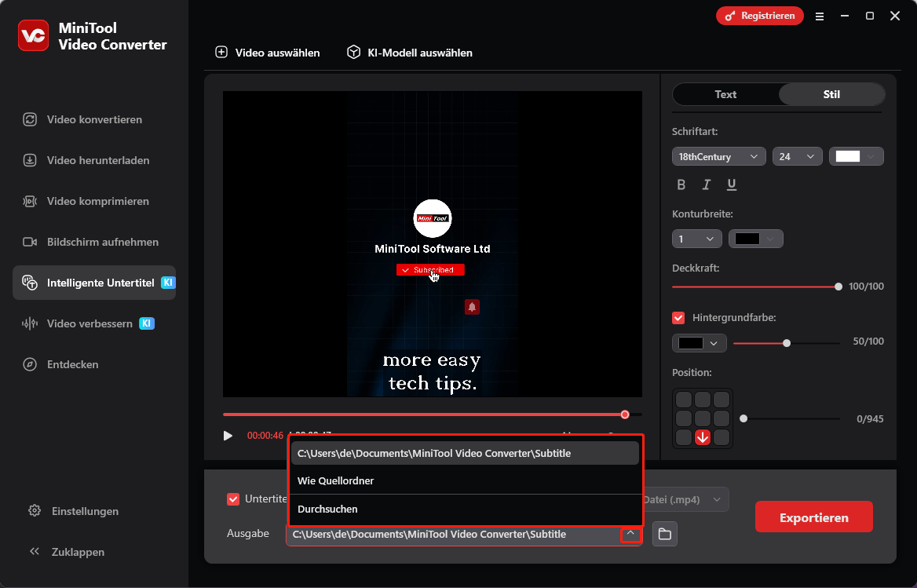Choose the Documents Subtitle path option
Viewport: 917px width, 588px height.
pyautogui.click(x=465, y=453)
